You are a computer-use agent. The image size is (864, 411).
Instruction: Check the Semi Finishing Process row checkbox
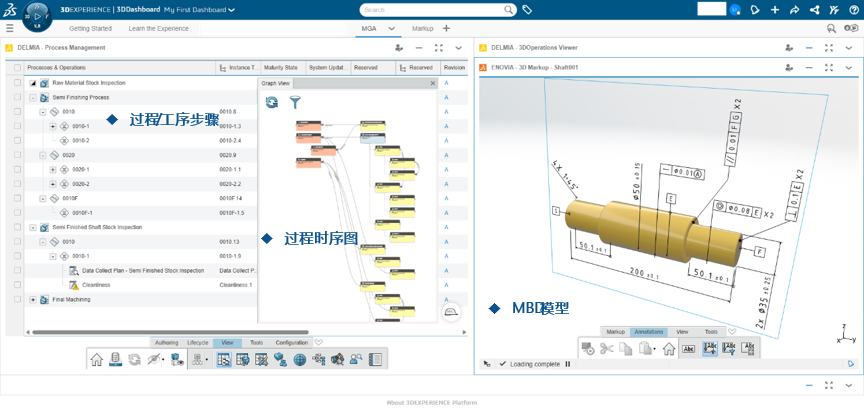coord(18,97)
